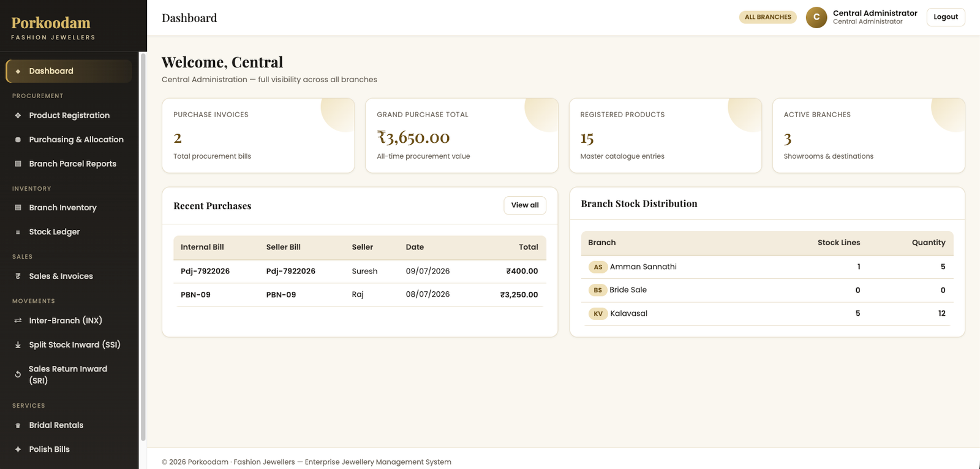The height and width of the screenshot is (469, 980).
Task: Click date 08/07/2026
Action: [428, 294]
